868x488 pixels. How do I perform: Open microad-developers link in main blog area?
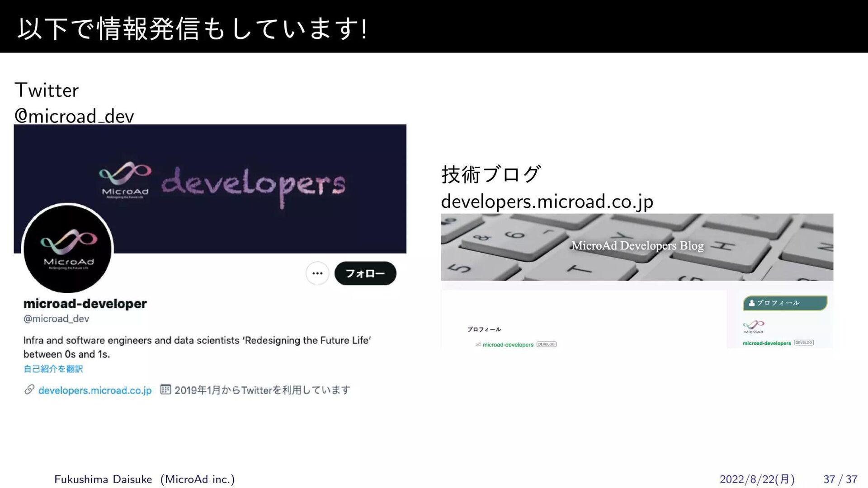click(x=508, y=345)
